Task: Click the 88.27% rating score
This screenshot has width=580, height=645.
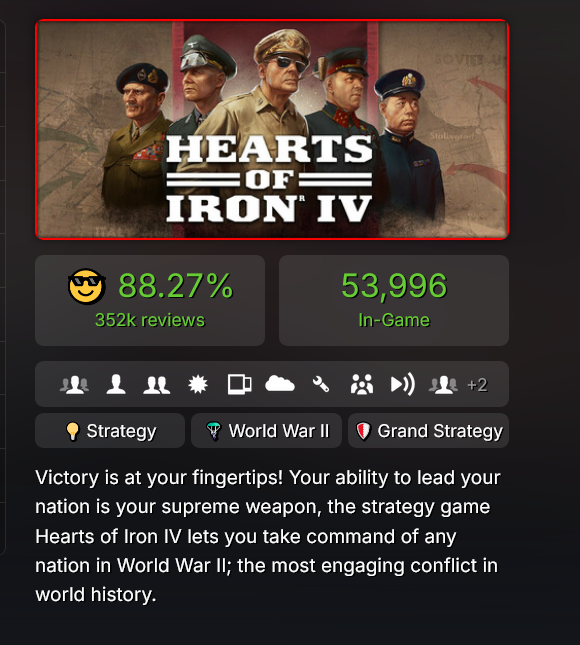Action: pyautogui.click(x=176, y=285)
